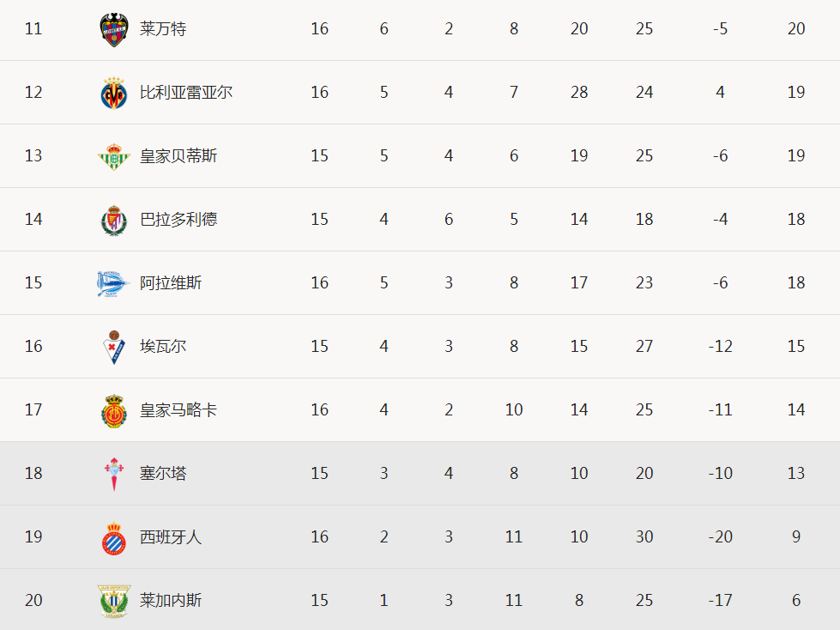The image size is (840, 630).
Task: Open the 巴拉多利德 team link
Action: click(178, 220)
